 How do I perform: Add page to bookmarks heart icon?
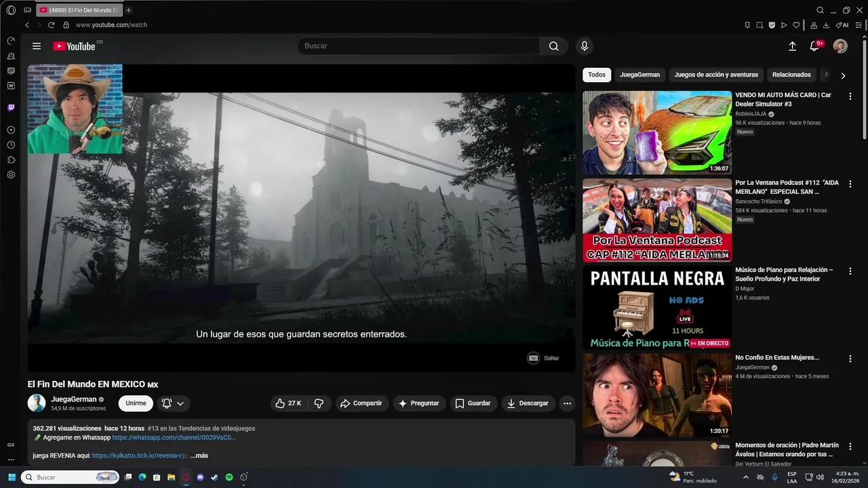(x=796, y=25)
